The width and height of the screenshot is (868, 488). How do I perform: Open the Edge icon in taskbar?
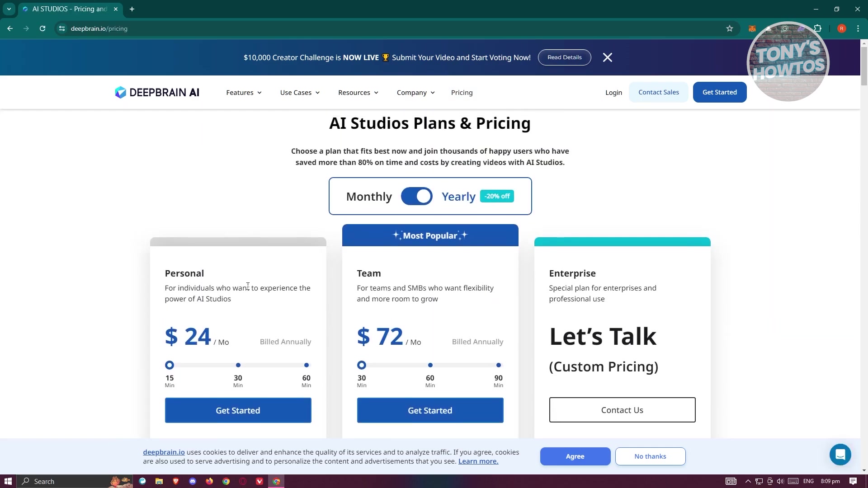[142, 481]
